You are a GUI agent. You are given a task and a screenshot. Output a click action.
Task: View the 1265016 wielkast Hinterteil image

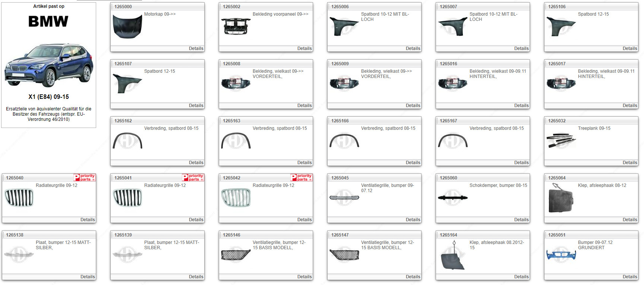coord(453,84)
